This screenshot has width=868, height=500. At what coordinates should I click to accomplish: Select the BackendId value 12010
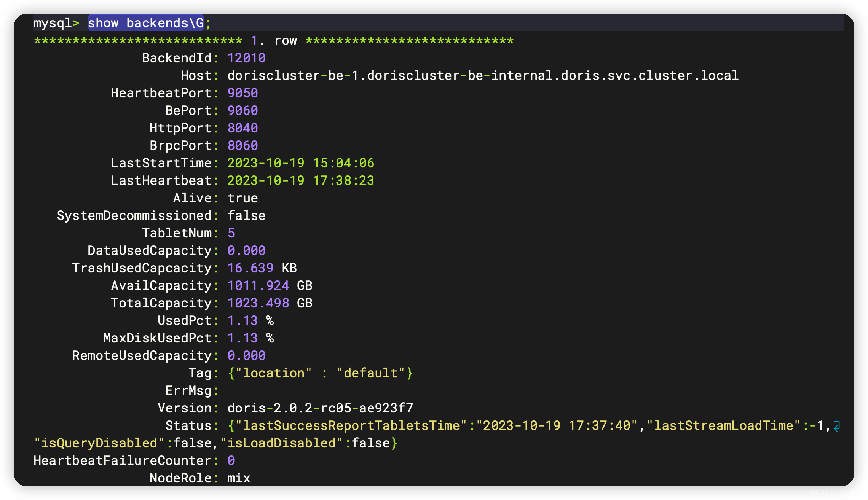[246, 58]
